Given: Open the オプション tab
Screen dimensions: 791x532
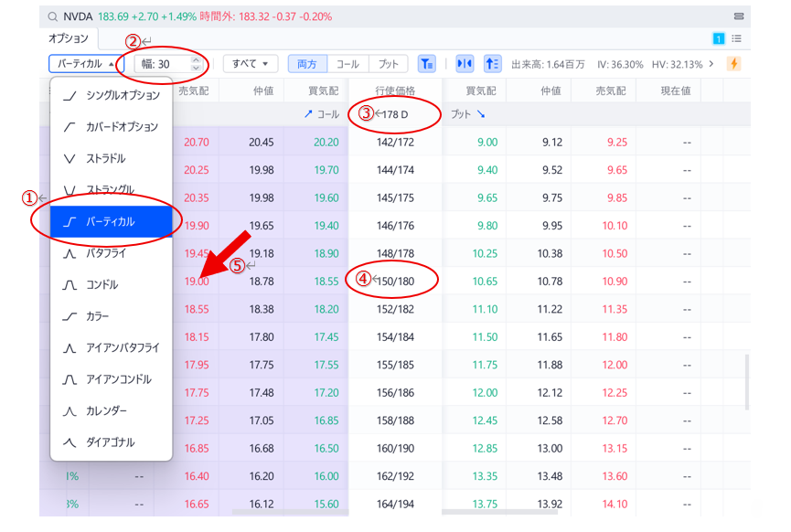Looking at the screenshot, I should click(69, 39).
